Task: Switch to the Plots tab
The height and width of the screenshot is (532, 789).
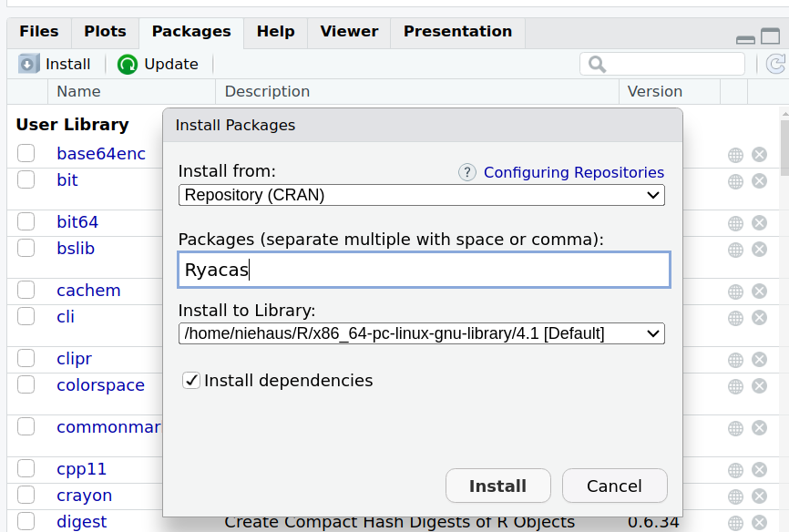Action: click(105, 31)
